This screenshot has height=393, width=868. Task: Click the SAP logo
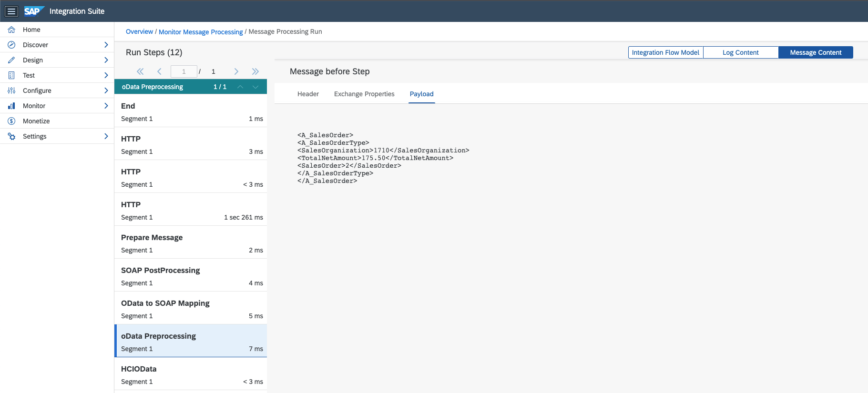34,11
